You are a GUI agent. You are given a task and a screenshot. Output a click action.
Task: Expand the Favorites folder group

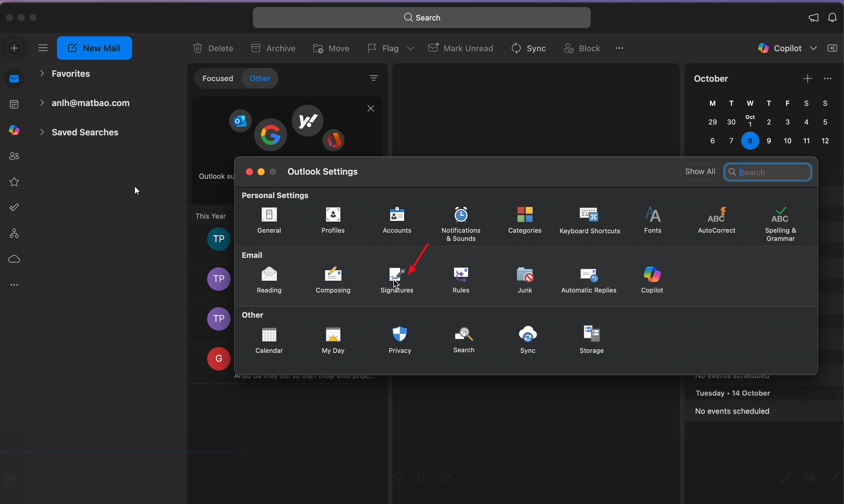click(42, 74)
